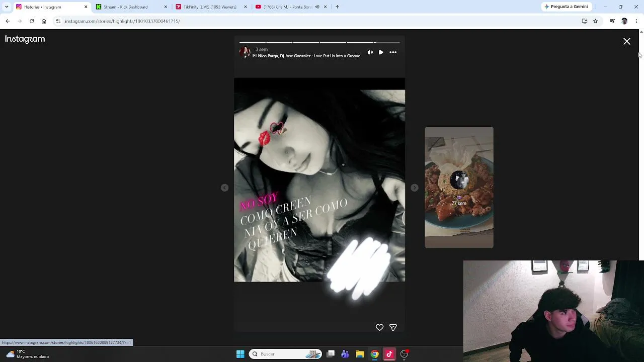Switch to the Stream - Kick Dashboard tab
This screenshot has width=644, height=362.
[x=125, y=7]
